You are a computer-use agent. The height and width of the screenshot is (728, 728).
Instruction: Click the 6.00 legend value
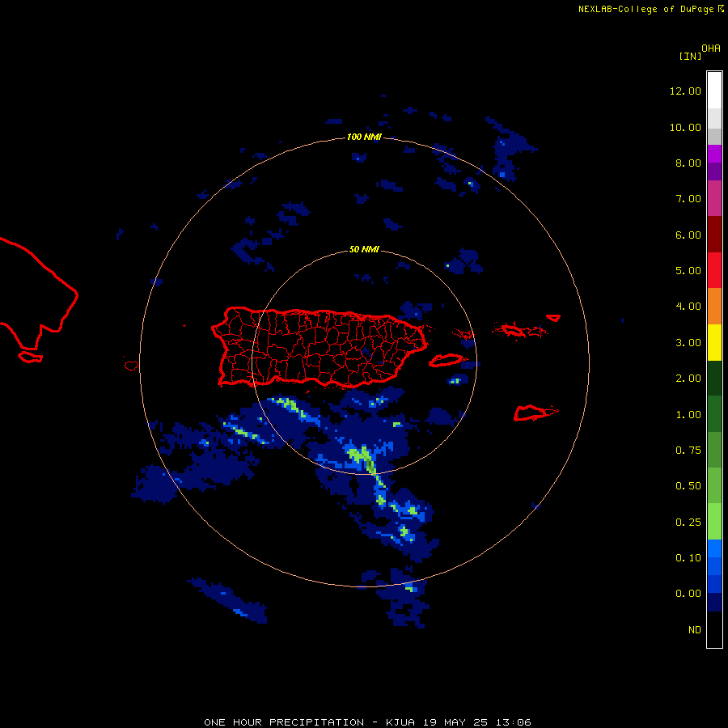688,235
